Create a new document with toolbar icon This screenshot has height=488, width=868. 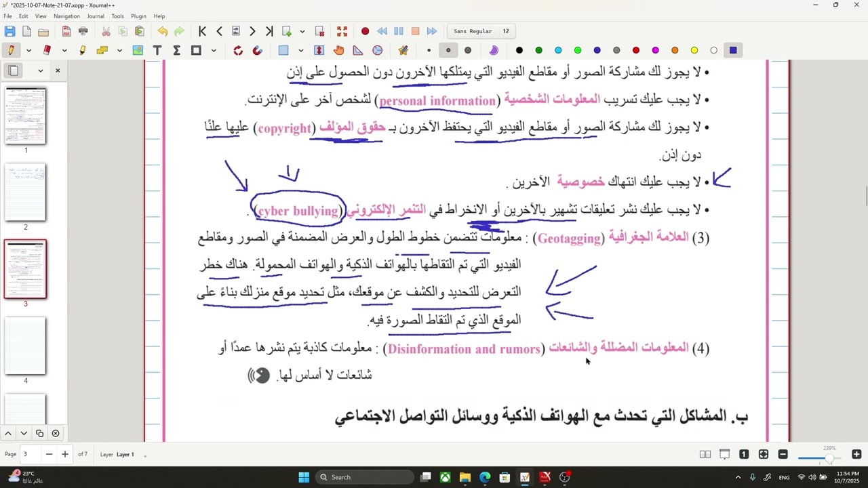[x=26, y=31]
